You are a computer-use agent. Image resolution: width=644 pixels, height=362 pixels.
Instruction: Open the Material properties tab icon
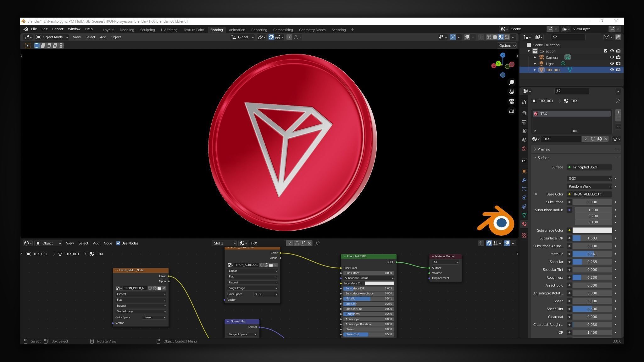pos(524,224)
